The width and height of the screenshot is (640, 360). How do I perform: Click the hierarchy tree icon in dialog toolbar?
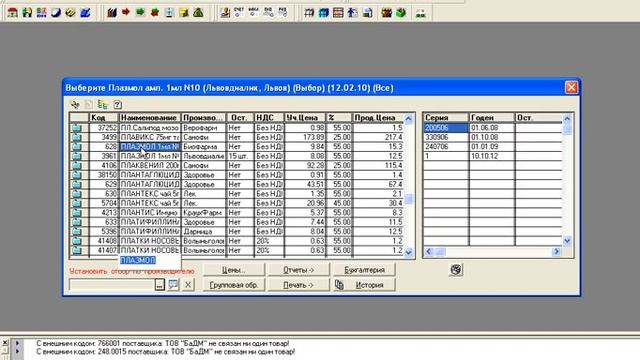(x=103, y=104)
